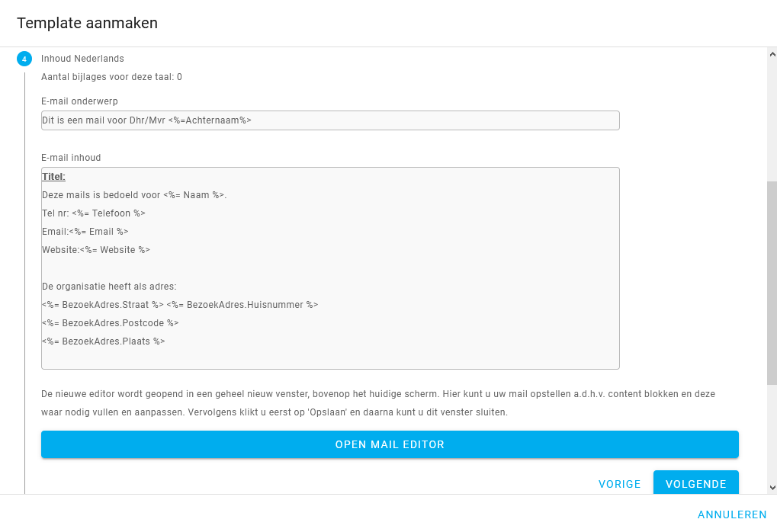
Task: Go back with the Vorige button
Action: pos(619,484)
